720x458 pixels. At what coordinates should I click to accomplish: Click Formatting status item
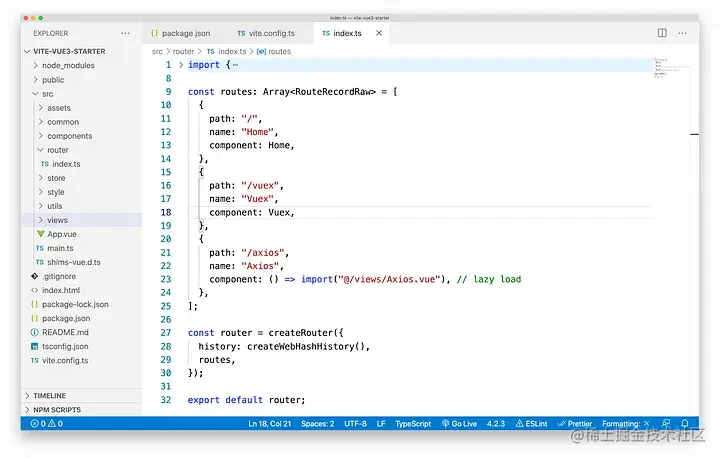pyautogui.click(x=626, y=424)
